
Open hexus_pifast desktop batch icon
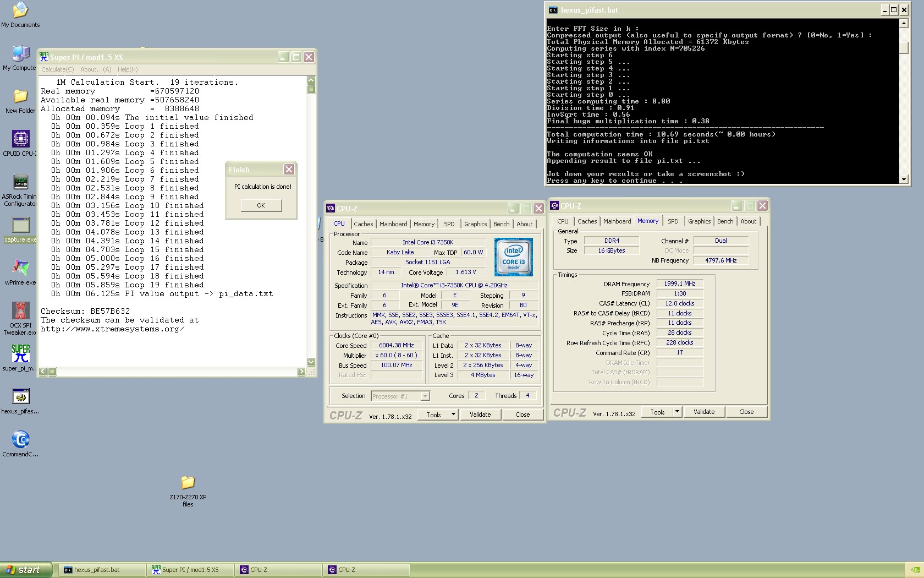click(20, 396)
